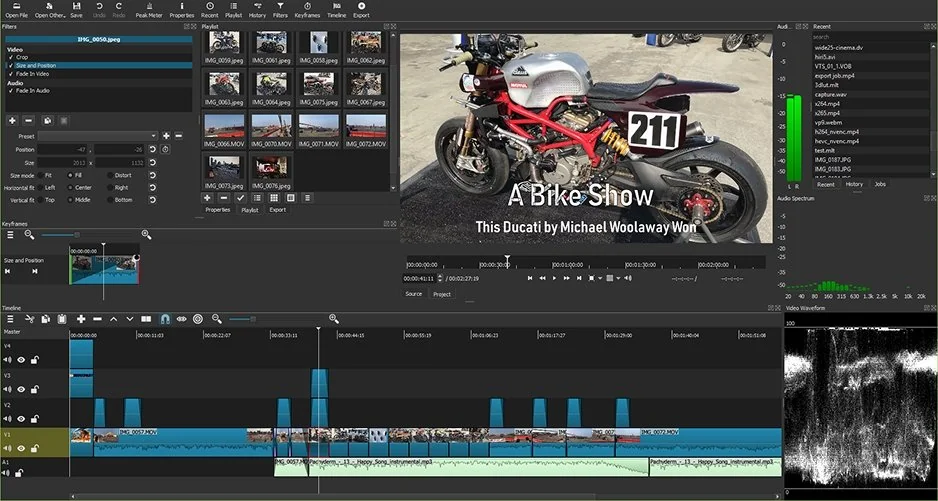Open the Export tab below the playlist
938x501 pixels.
[277, 210]
